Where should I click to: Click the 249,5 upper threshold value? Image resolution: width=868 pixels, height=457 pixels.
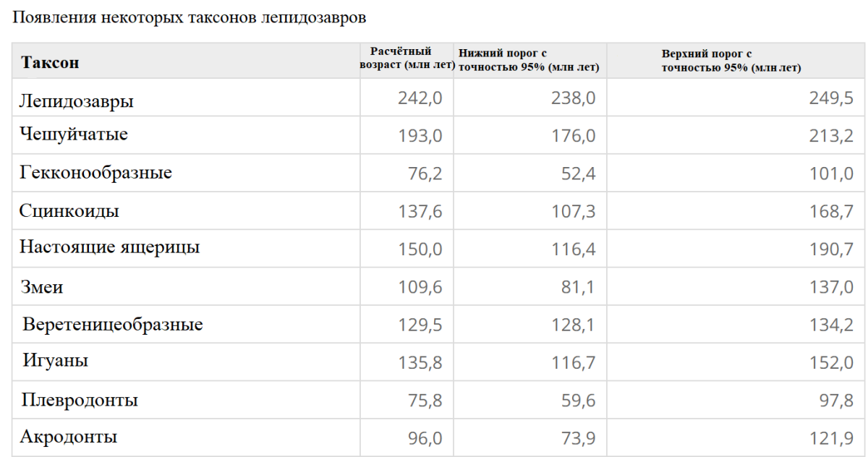coord(832,98)
